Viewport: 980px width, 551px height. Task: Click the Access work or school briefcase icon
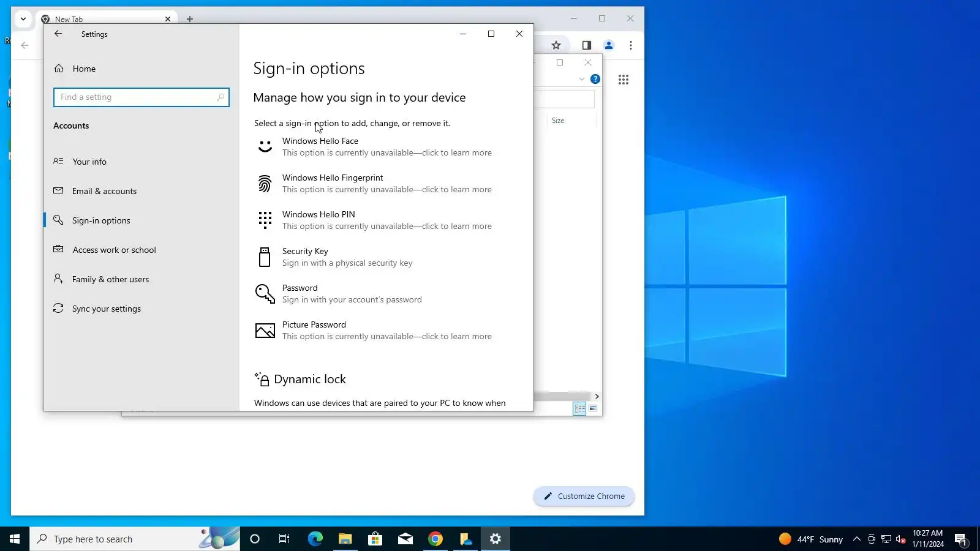click(58, 249)
